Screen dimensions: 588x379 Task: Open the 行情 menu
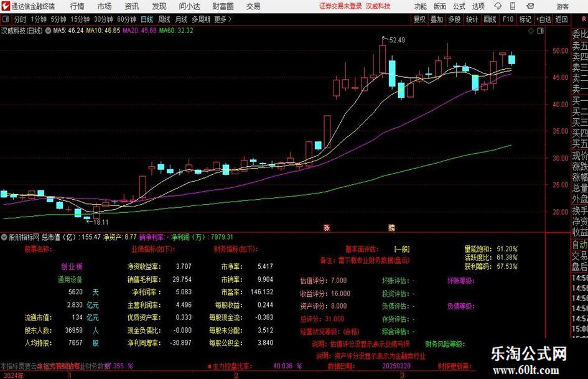coord(77,6)
